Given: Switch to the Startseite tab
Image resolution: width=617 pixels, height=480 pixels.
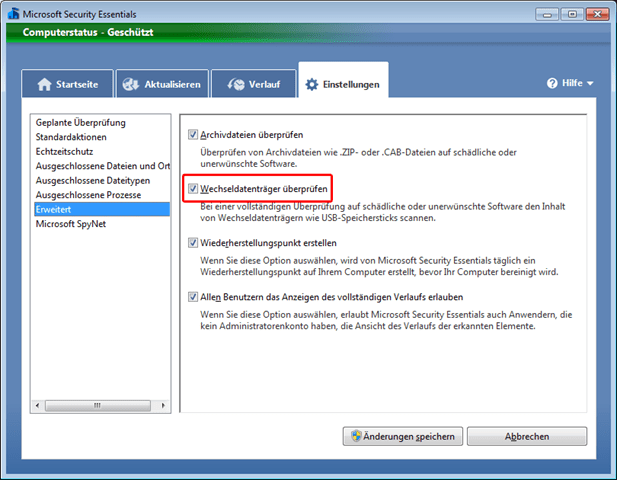Looking at the screenshot, I should click(67, 83).
